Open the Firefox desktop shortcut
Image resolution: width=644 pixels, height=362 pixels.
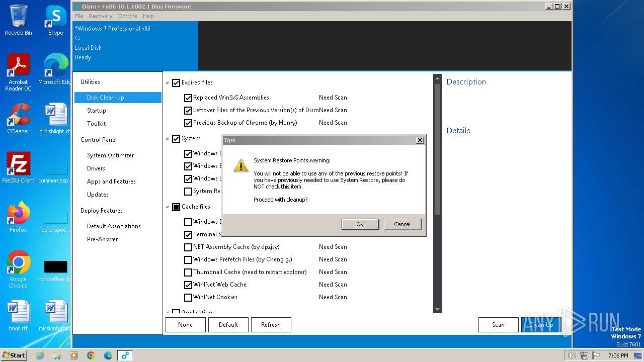point(18,217)
